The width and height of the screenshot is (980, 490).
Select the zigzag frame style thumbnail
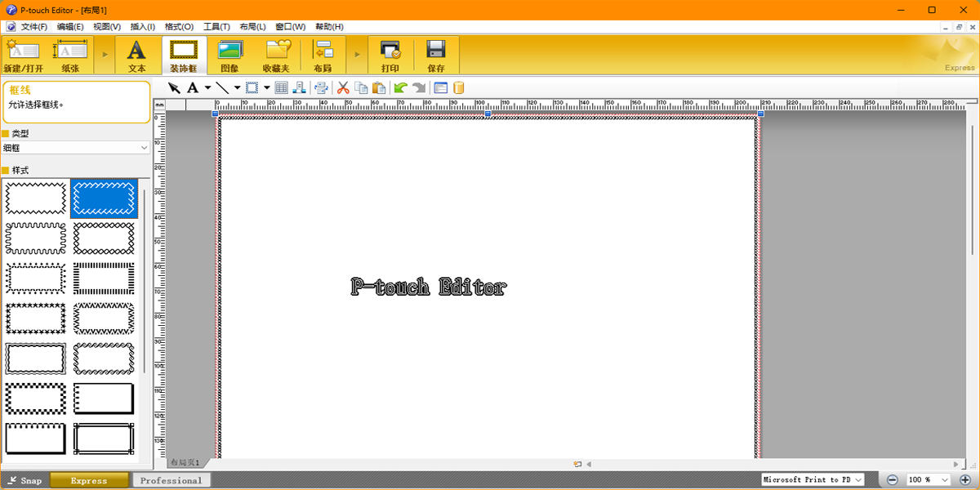point(36,198)
